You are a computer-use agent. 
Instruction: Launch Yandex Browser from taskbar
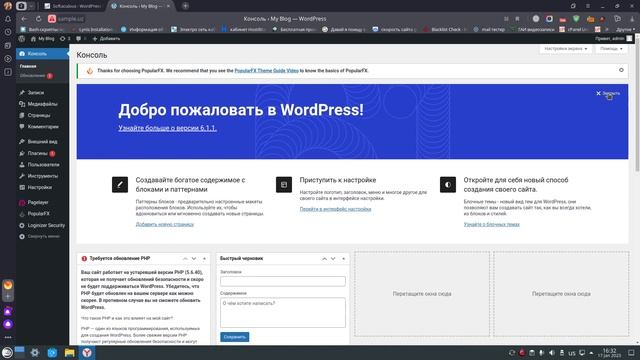[x=87, y=353]
